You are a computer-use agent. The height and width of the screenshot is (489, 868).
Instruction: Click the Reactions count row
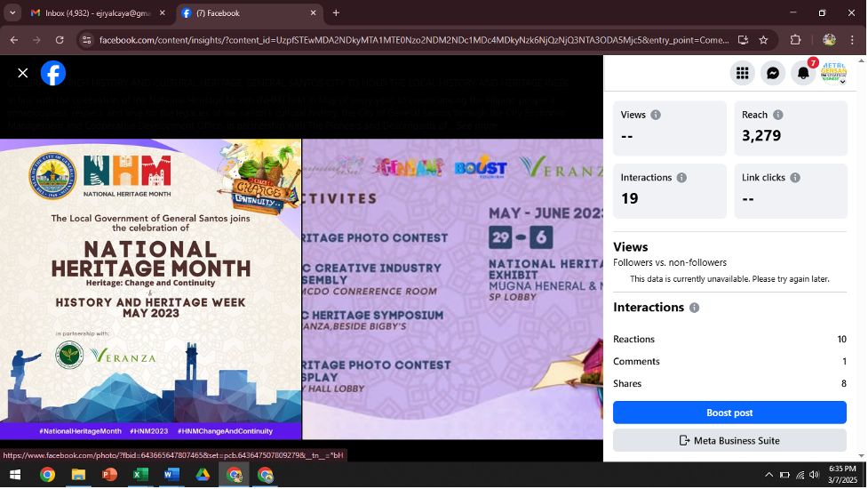tap(729, 340)
